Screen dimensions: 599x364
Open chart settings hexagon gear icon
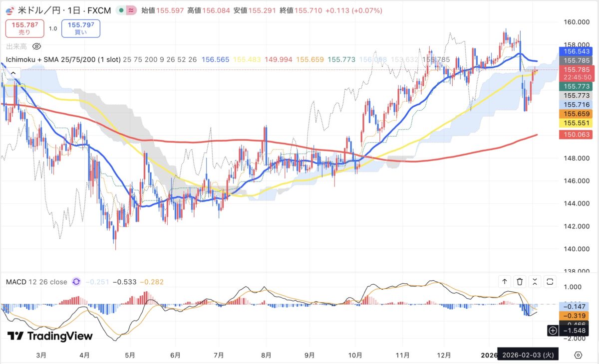pos(578,355)
